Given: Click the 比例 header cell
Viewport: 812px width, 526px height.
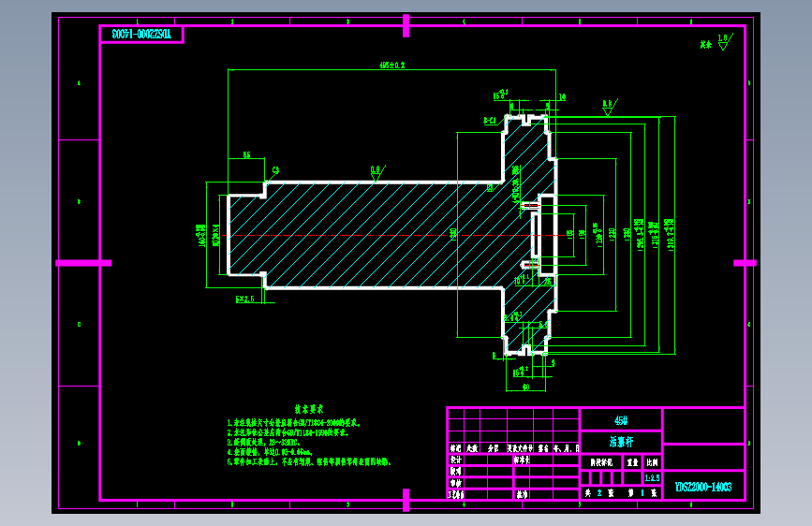Looking at the screenshot, I should click(x=652, y=462).
